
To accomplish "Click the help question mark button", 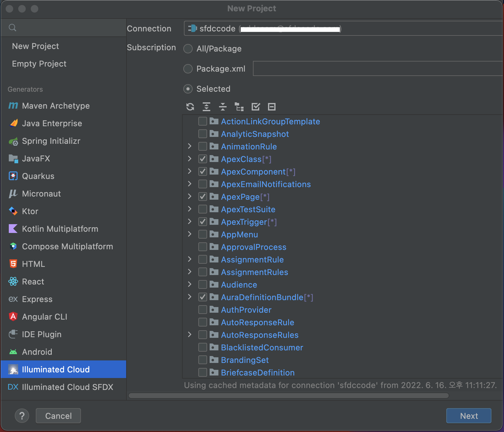I will click(x=22, y=416).
